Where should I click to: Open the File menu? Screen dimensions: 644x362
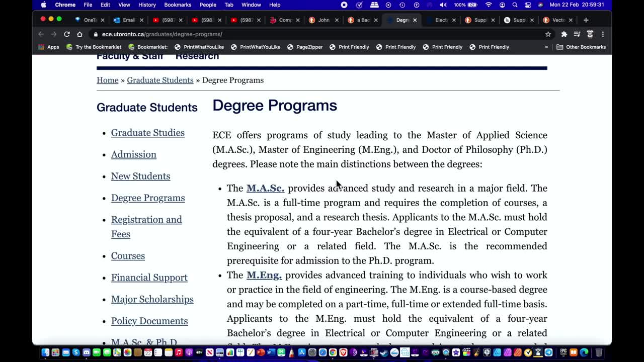tap(88, 5)
